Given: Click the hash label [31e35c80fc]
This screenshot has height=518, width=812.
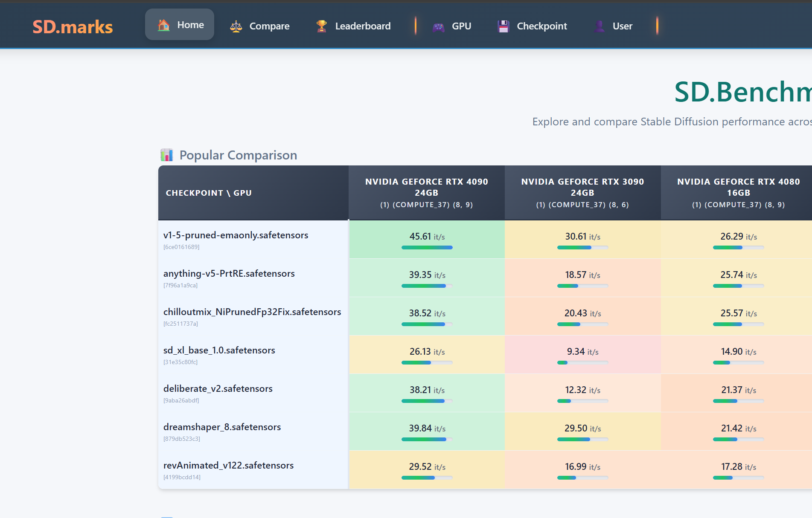Looking at the screenshot, I should tap(180, 362).
